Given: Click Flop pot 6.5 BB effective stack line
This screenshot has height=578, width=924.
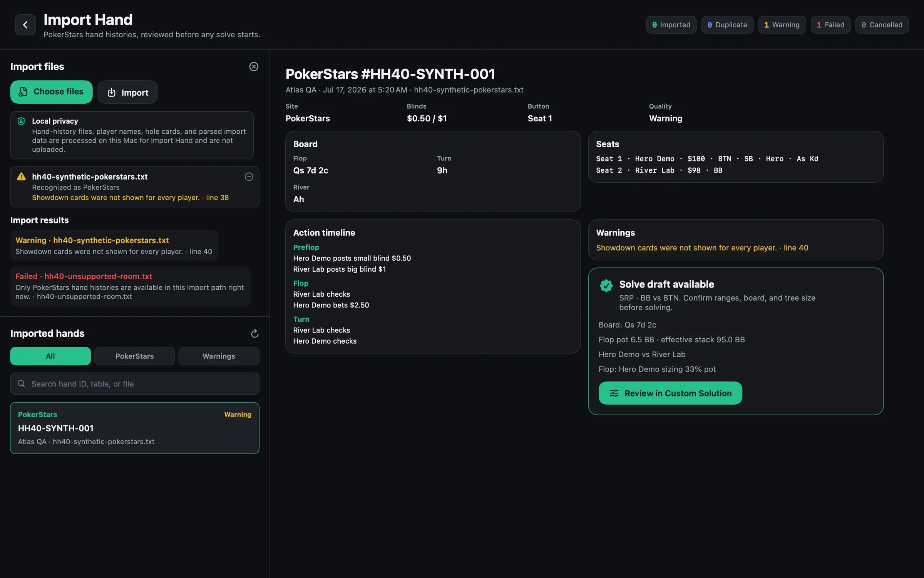Looking at the screenshot, I should (x=671, y=339).
